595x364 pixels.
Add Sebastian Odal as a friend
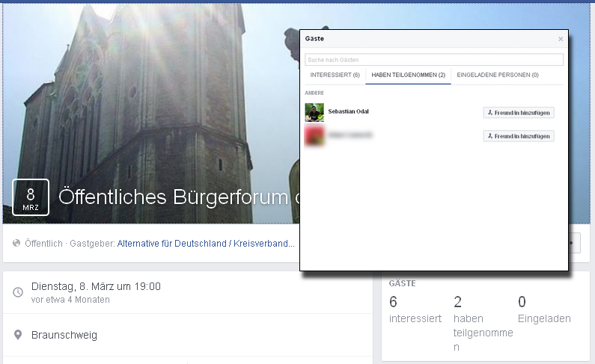(519, 113)
